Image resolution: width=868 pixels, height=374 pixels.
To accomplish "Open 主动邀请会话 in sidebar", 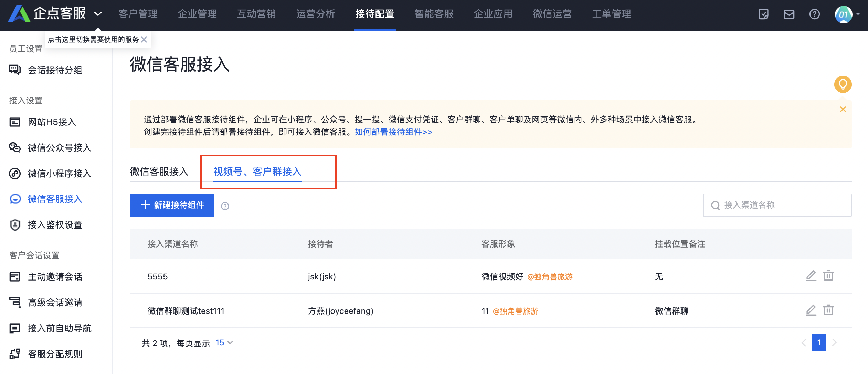I will tap(55, 277).
